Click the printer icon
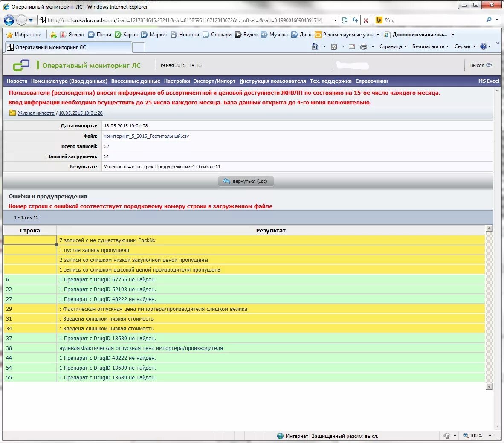The width and height of the screenshot is (504, 443). [364, 46]
